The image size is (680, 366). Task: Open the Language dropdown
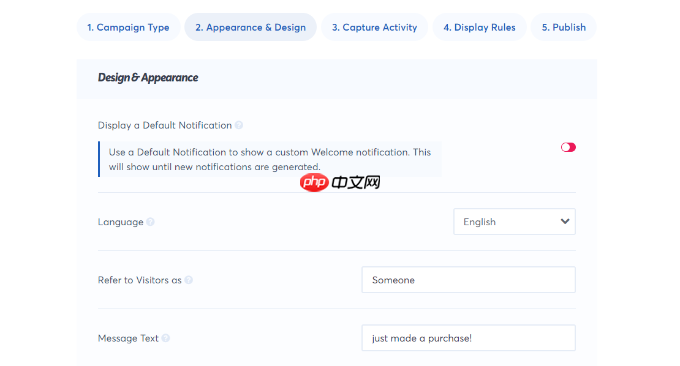tap(514, 222)
